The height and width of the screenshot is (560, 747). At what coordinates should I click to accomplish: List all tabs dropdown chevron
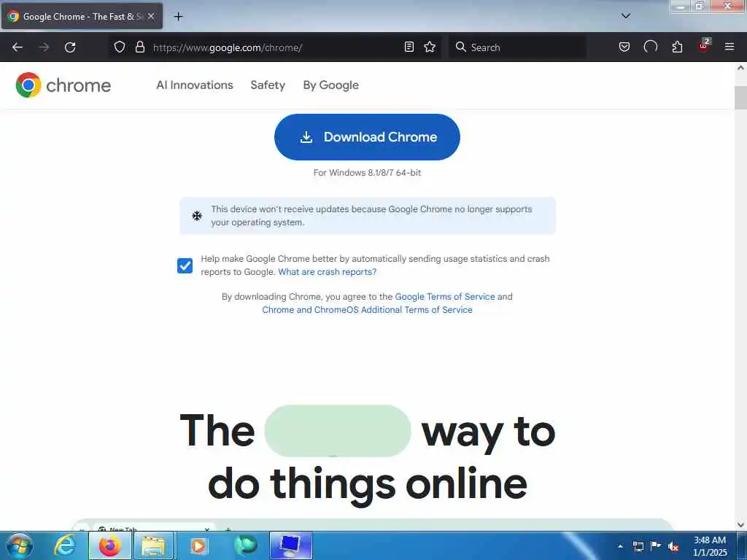coord(626,16)
